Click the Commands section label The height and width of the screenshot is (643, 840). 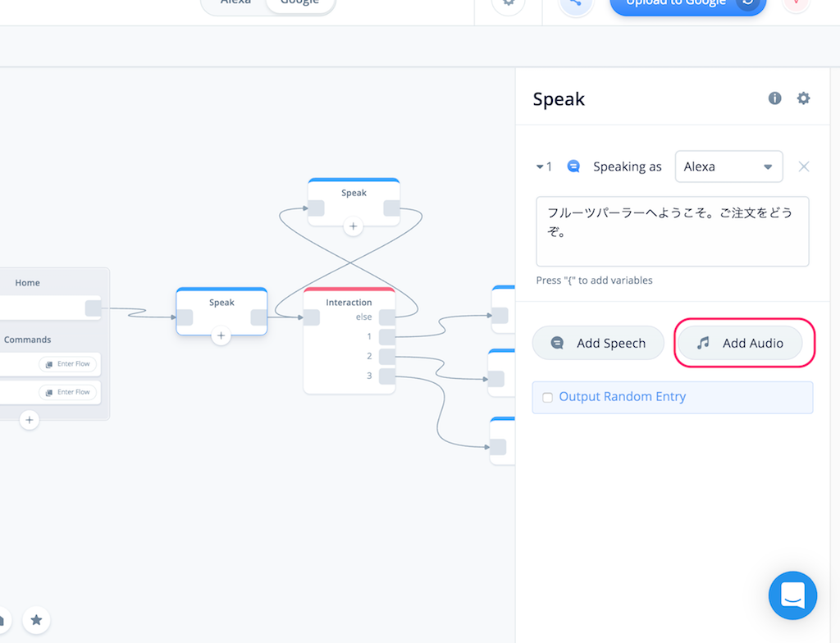[x=27, y=340]
